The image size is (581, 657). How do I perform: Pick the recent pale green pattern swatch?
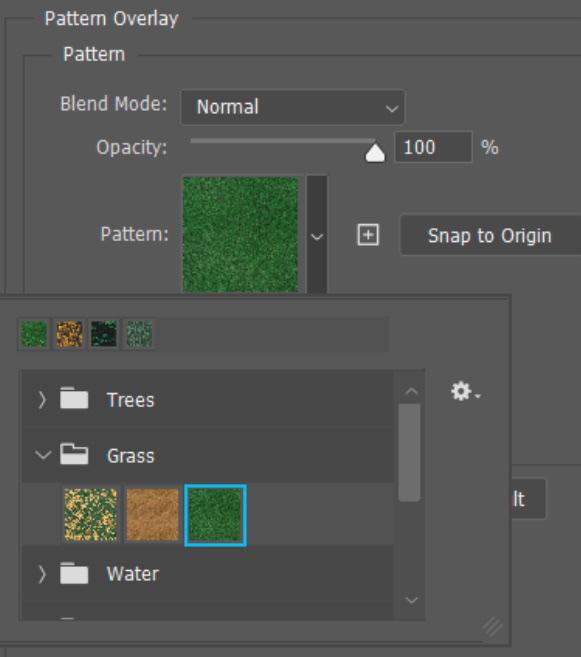point(139,334)
